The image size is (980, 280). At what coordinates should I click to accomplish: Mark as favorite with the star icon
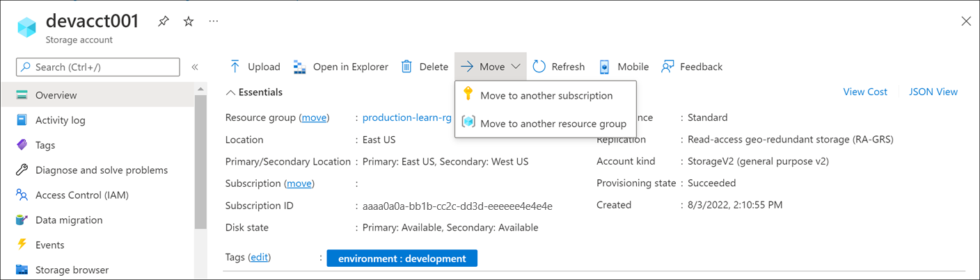coord(189,22)
